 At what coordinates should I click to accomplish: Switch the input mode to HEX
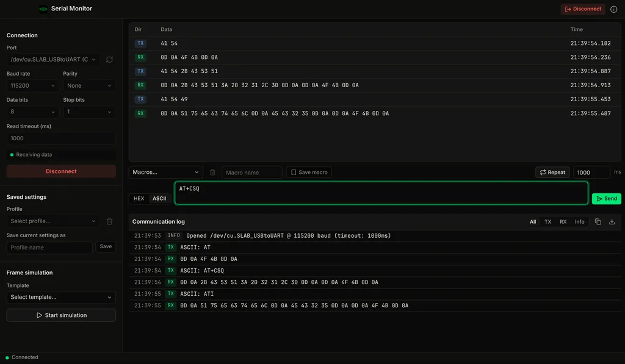tap(139, 199)
